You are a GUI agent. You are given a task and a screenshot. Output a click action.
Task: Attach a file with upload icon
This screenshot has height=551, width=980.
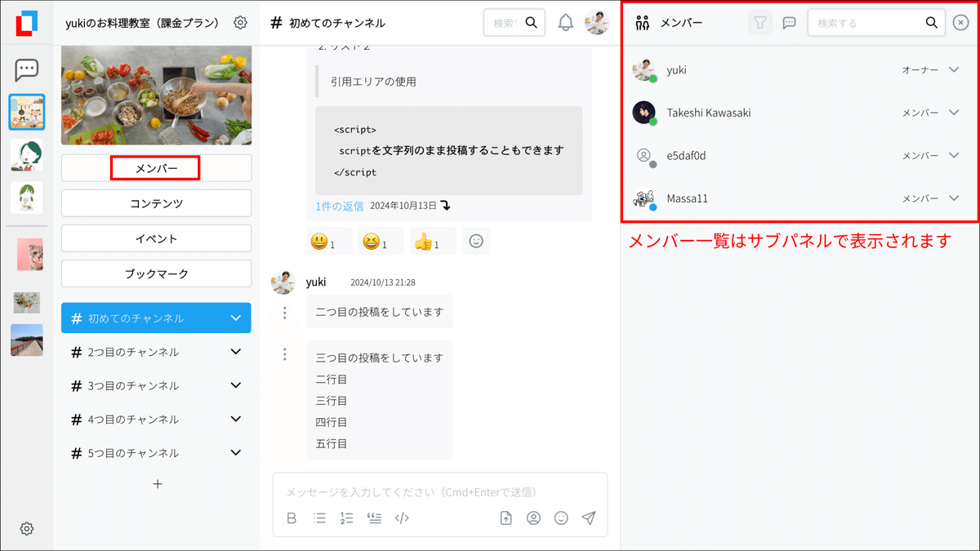click(506, 518)
